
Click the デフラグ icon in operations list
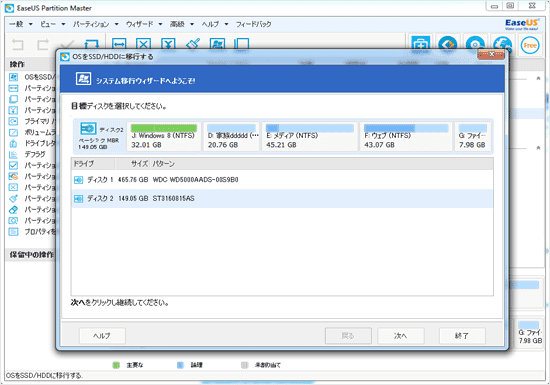(13, 154)
